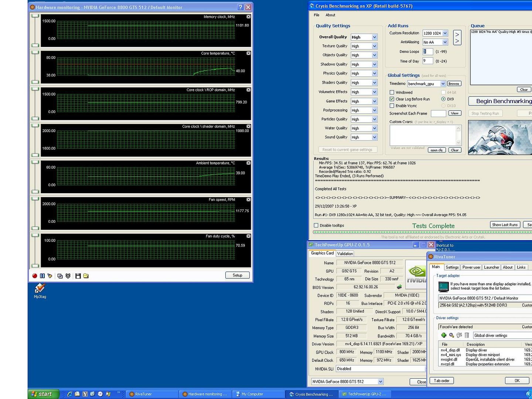Open the About menu in Crysis Benchmarking
The image size is (532, 399).
coord(330,15)
